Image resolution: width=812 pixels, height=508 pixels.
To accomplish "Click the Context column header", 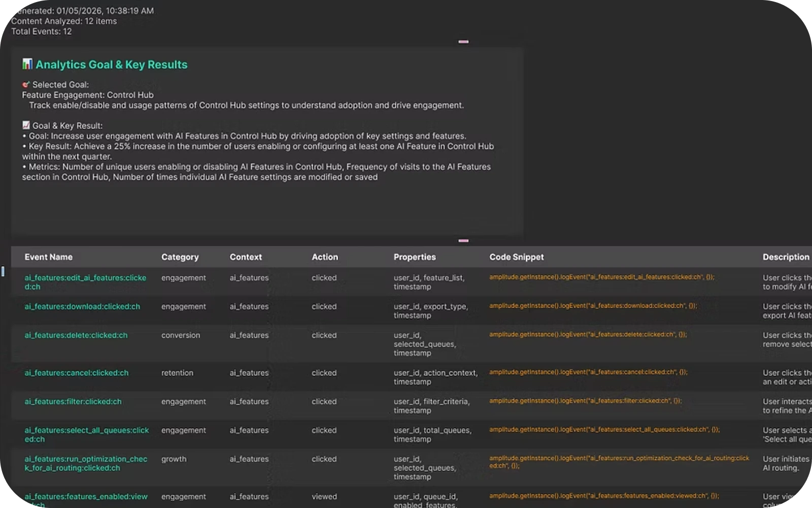I will click(246, 257).
